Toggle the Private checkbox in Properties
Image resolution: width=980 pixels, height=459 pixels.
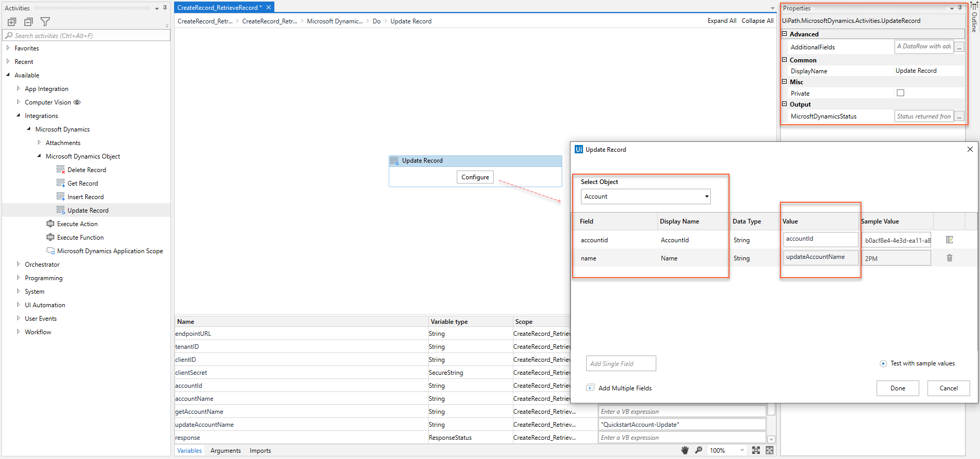900,93
